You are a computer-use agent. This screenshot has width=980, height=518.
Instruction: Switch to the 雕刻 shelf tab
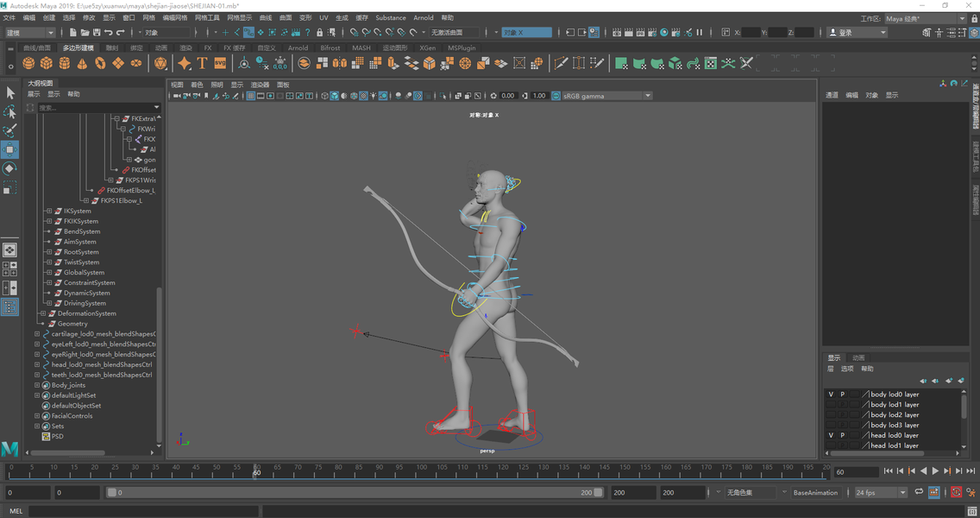(112, 47)
